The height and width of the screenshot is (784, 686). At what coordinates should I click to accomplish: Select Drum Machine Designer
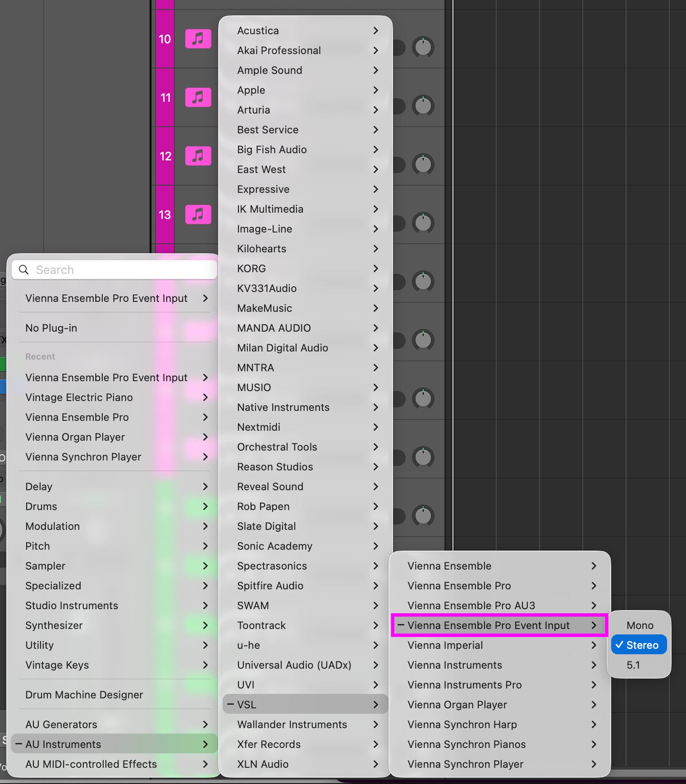tap(84, 695)
